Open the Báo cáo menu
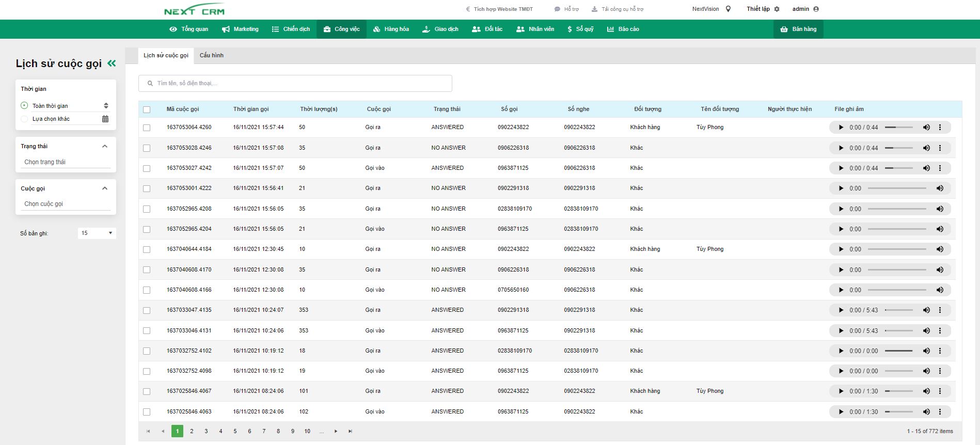The image size is (980, 445). point(623,29)
